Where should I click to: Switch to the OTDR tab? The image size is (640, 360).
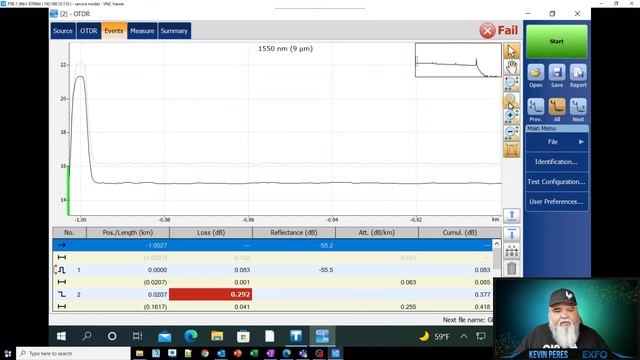pos(89,31)
